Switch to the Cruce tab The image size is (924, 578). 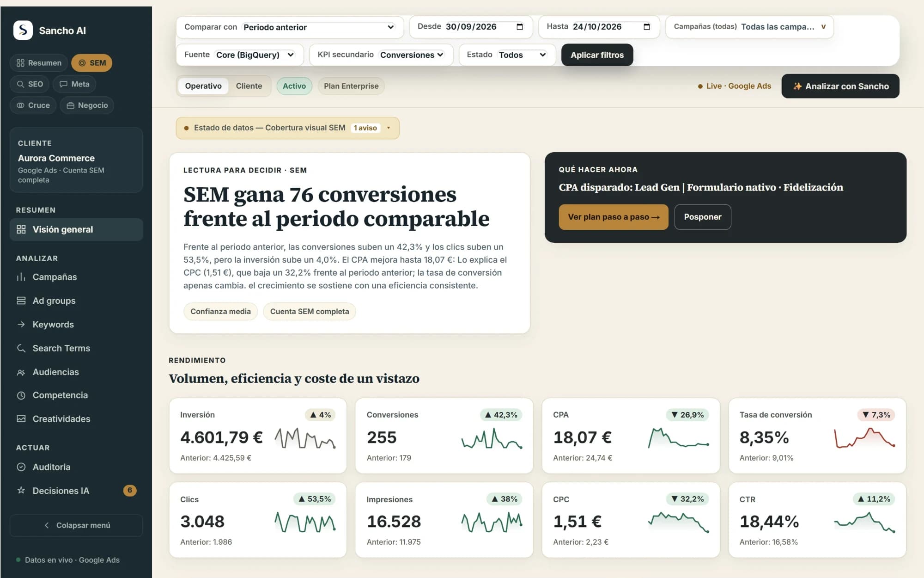point(33,105)
